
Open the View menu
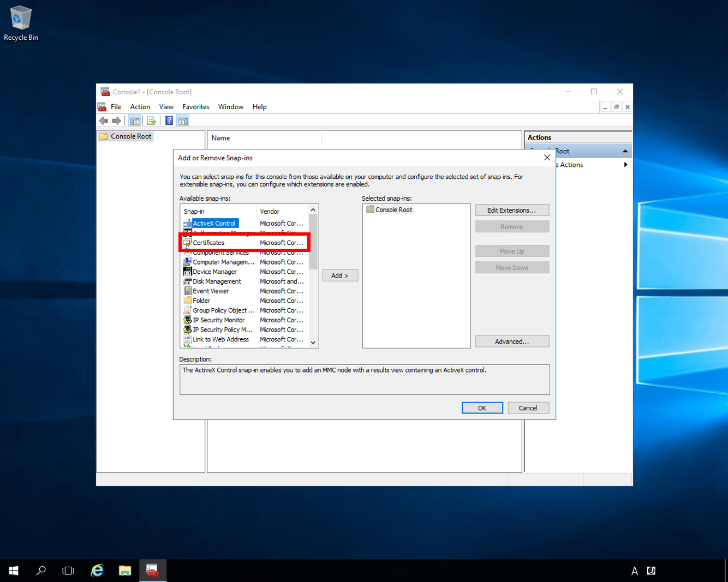click(166, 107)
